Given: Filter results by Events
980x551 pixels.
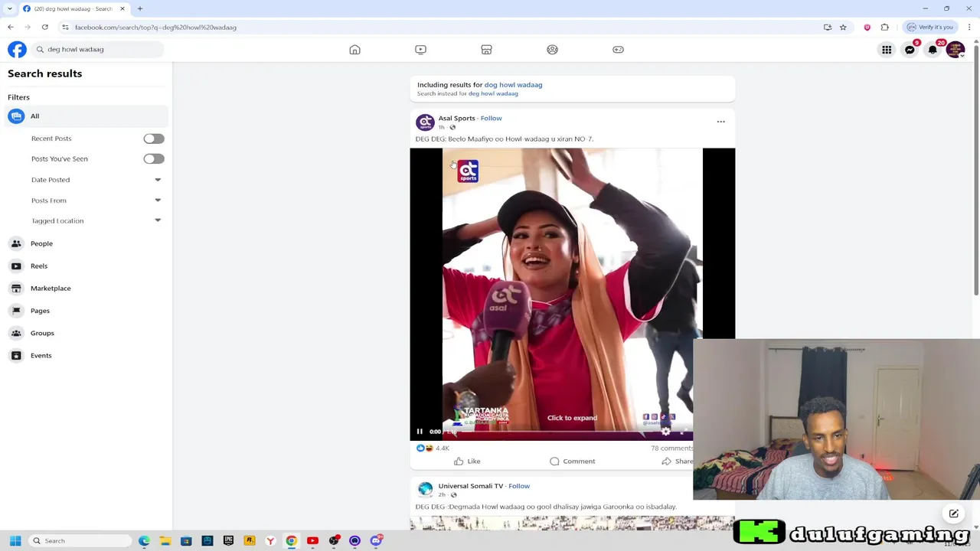Looking at the screenshot, I should click(87, 355).
